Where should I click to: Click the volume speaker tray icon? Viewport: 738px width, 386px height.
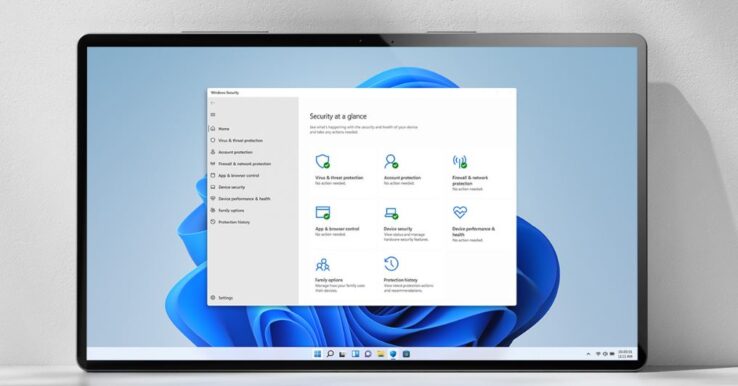605,354
